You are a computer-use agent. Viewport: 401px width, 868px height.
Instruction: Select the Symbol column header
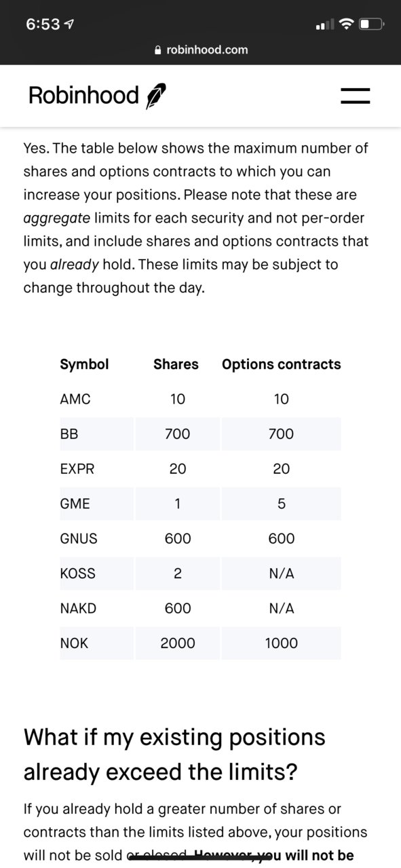(x=84, y=364)
